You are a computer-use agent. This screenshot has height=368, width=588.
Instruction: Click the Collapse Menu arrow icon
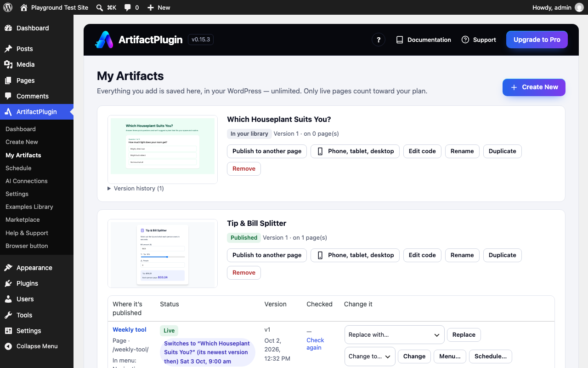(x=8, y=346)
